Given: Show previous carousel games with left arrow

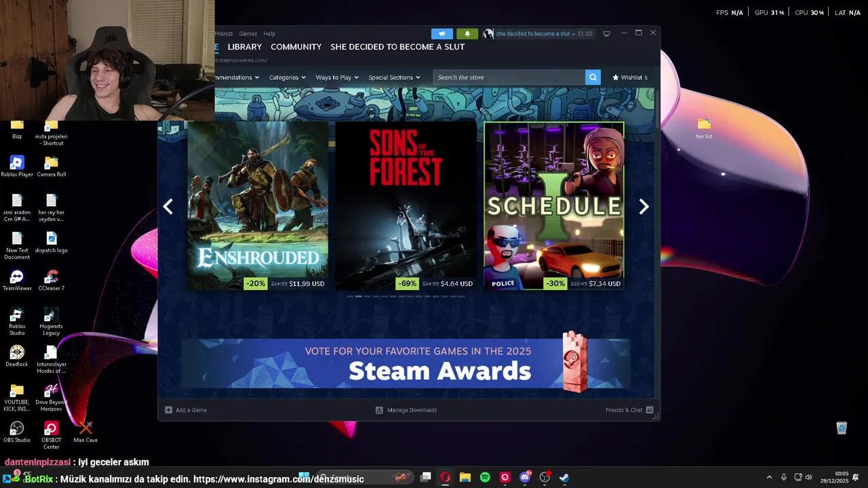Looking at the screenshot, I should (168, 207).
